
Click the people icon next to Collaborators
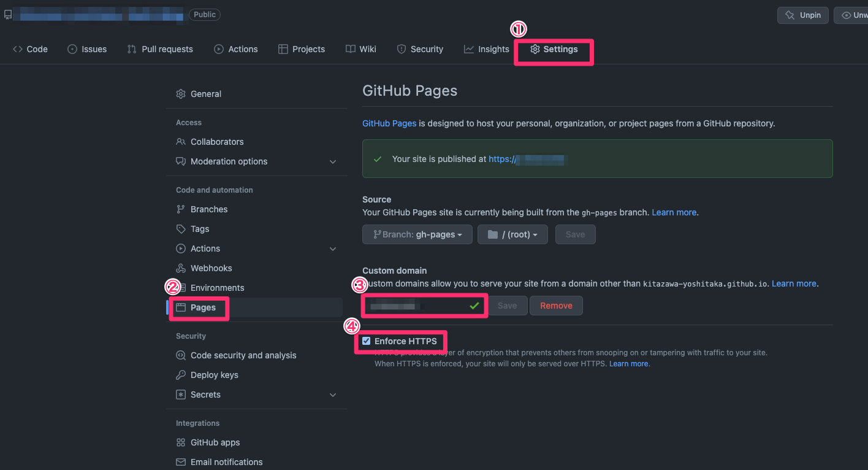pyautogui.click(x=181, y=142)
